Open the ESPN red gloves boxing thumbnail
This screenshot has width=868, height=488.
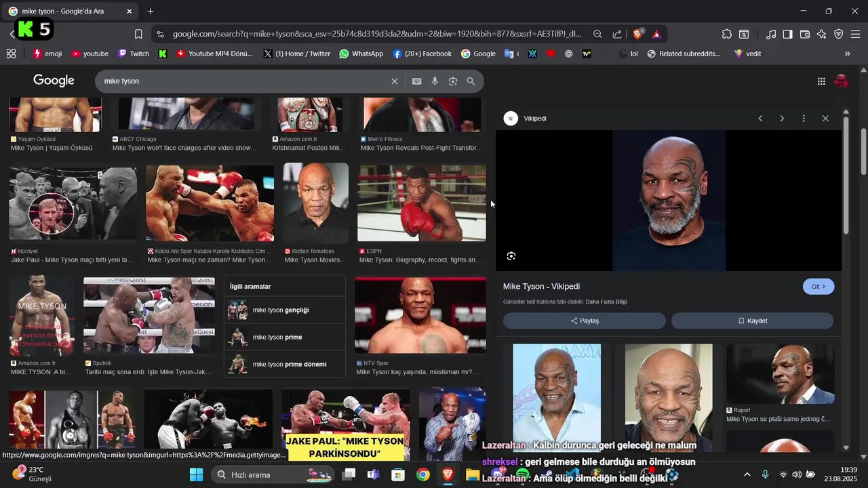pos(422,203)
